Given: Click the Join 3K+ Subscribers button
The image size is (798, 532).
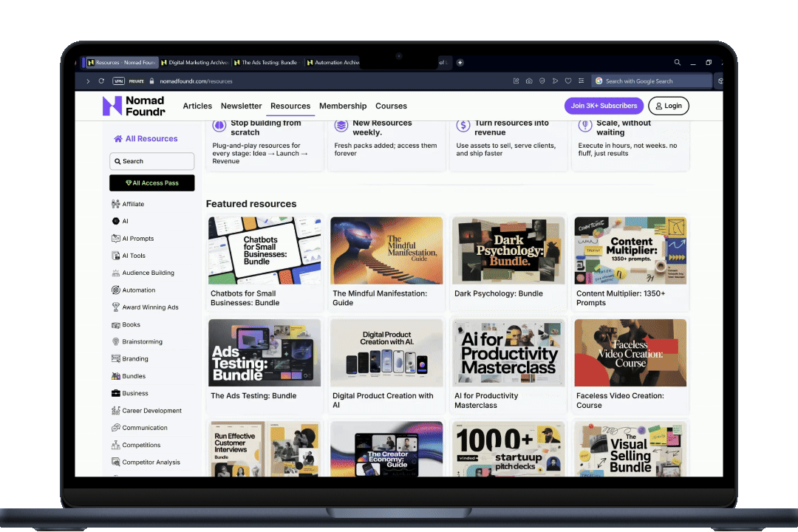Looking at the screenshot, I should [x=604, y=106].
